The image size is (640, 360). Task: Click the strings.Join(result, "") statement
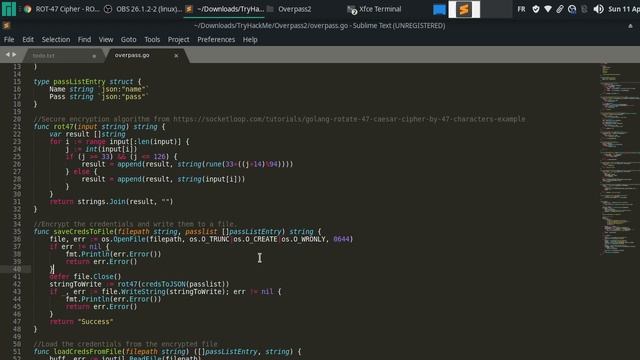(125, 202)
